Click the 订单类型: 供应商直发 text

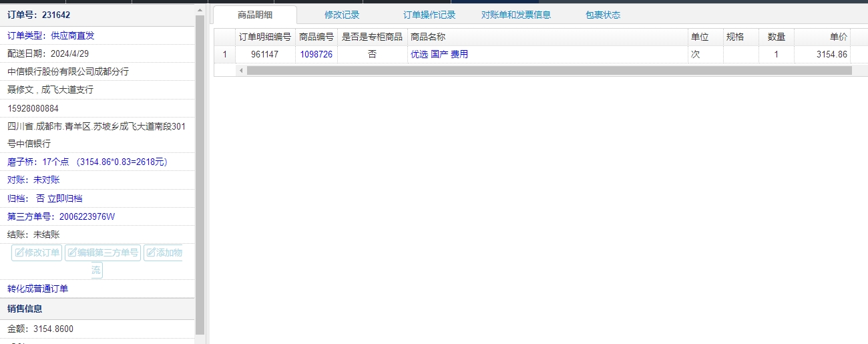[x=51, y=36]
